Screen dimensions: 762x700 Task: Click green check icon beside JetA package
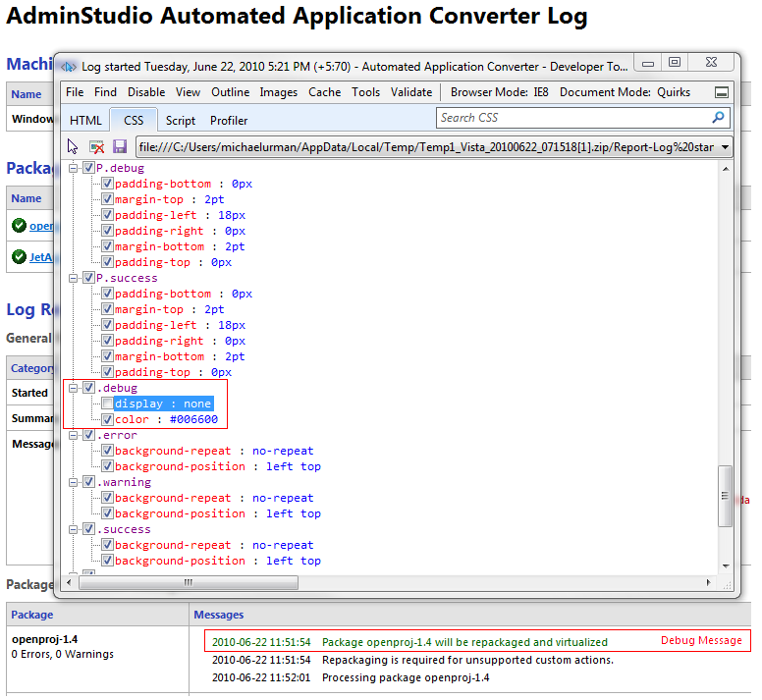pos(19,257)
